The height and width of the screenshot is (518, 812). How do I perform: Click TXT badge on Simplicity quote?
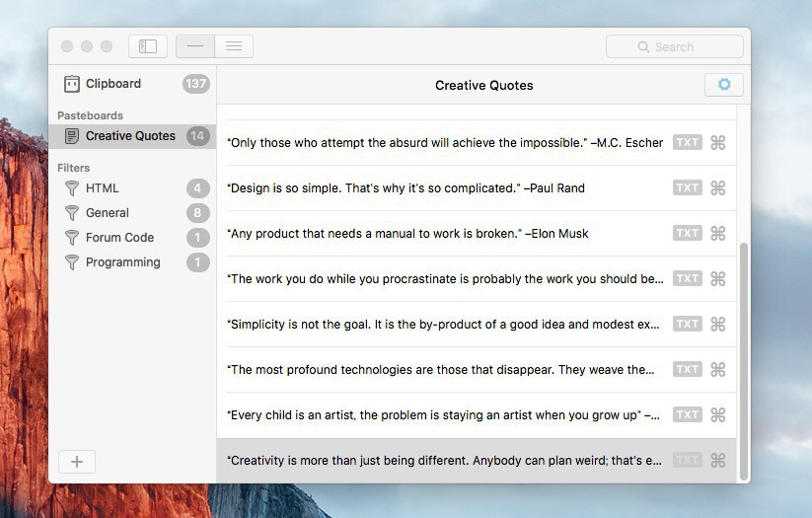(x=688, y=324)
